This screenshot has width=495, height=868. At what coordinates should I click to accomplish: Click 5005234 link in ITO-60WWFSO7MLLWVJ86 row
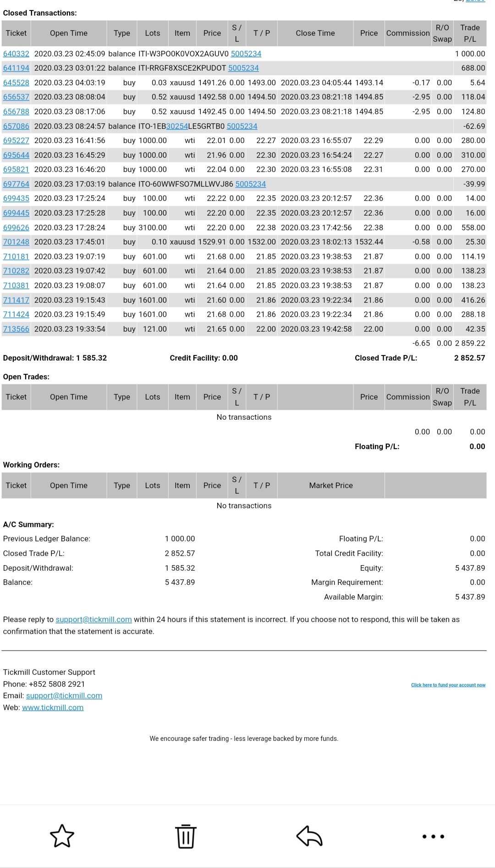[251, 184]
